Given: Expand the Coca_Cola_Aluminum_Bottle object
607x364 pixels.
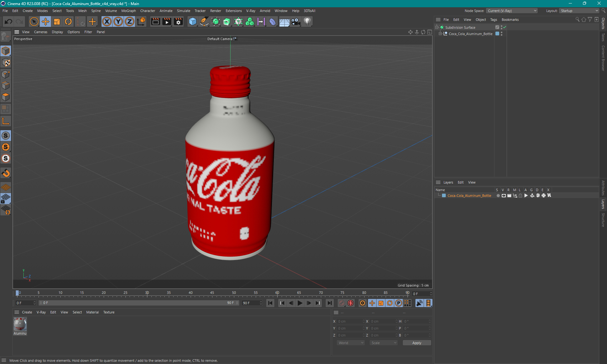Looking at the screenshot, I should pos(440,33).
